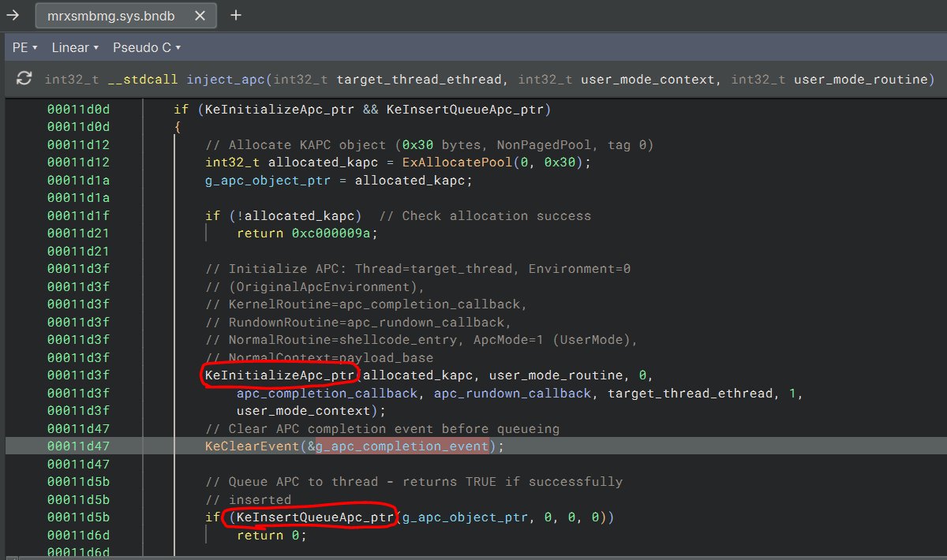Select g_apc_completion_event highlighted symbol

(x=402, y=446)
